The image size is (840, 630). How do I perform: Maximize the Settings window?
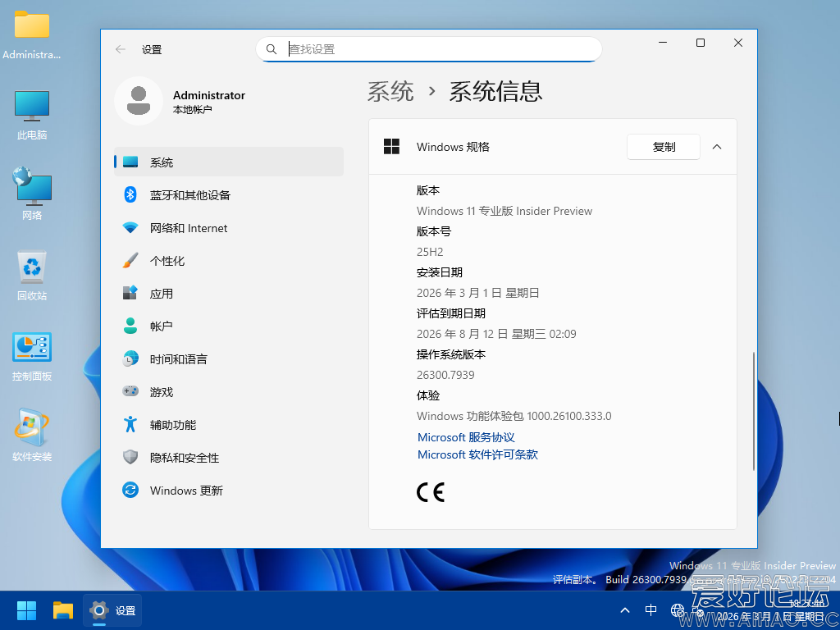click(x=701, y=43)
